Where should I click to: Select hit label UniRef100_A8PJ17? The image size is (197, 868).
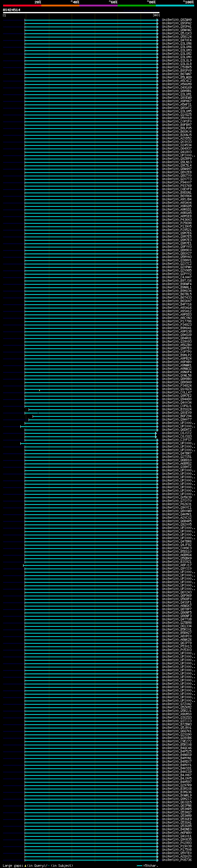point(177,565)
